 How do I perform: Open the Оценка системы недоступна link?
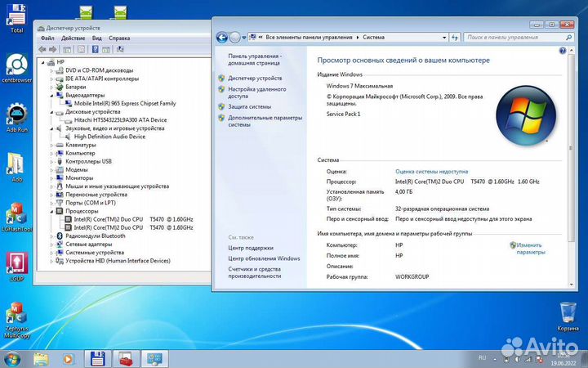431,172
